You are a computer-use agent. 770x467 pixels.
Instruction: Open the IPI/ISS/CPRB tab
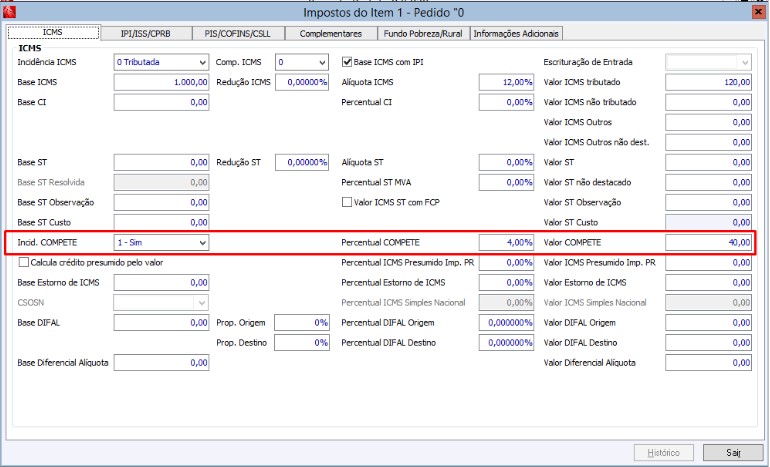pos(145,33)
